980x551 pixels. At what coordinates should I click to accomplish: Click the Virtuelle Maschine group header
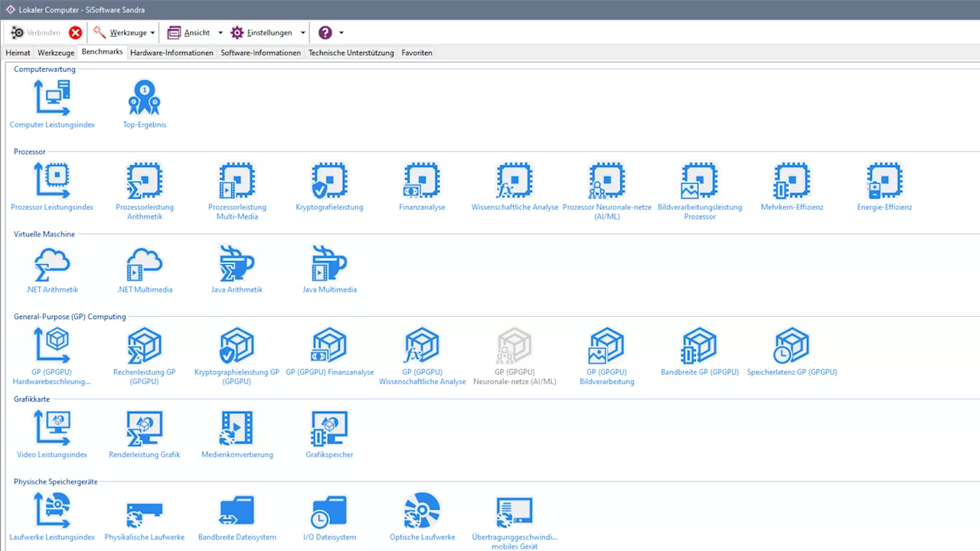(x=44, y=234)
